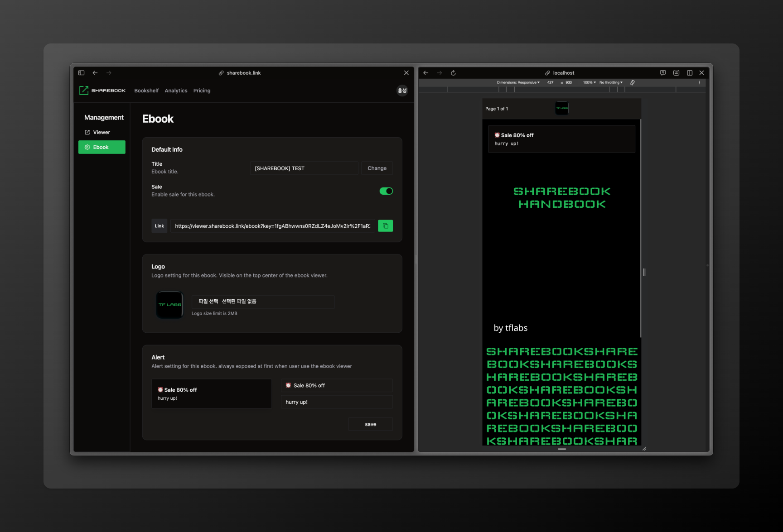Click the save button in the Alert section

tap(371, 424)
